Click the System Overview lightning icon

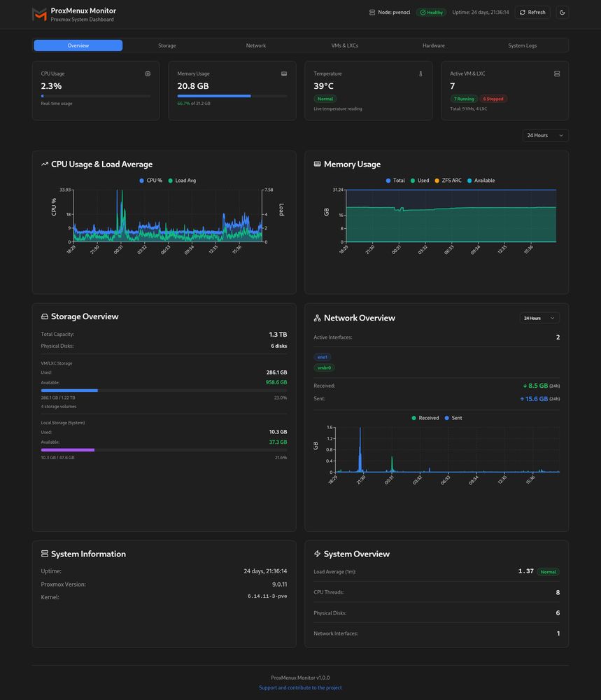(x=317, y=554)
